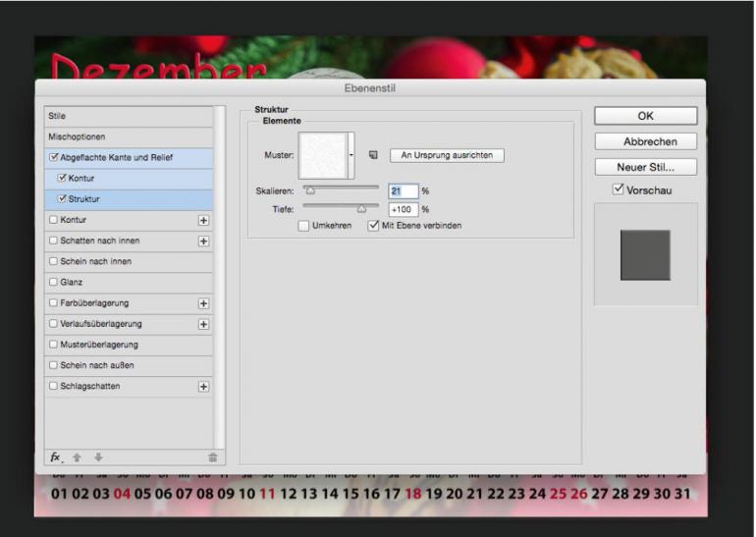Click the gray style preview thumbnail
This screenshot has width=756, height=537.
tap(645, 255)
